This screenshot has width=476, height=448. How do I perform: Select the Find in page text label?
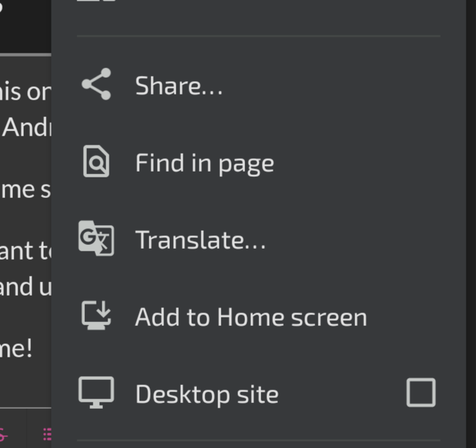[x=205, y=163]
